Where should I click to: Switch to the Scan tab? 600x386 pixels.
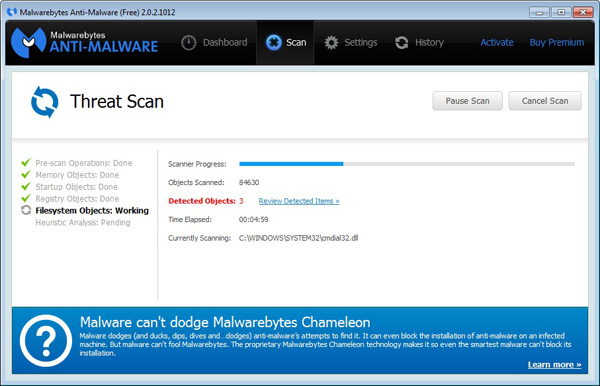click(286, 42)
